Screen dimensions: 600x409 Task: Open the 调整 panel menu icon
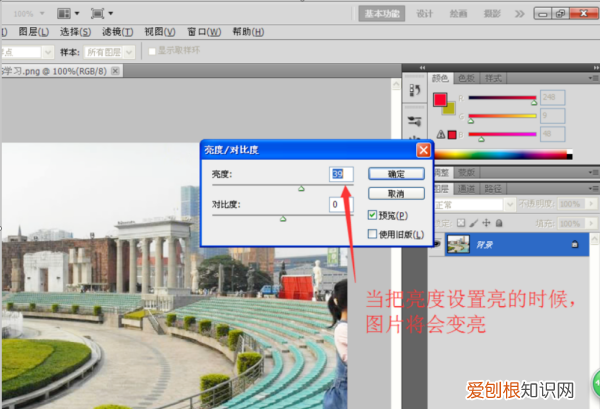(594, 173)
